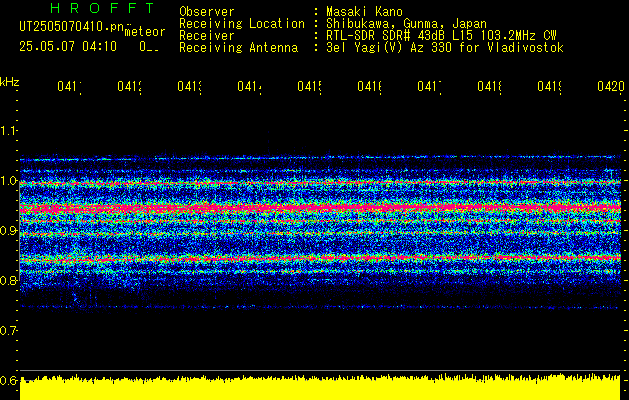
Task: Click the kHz axis unit label
Action: tap(9, 83)
